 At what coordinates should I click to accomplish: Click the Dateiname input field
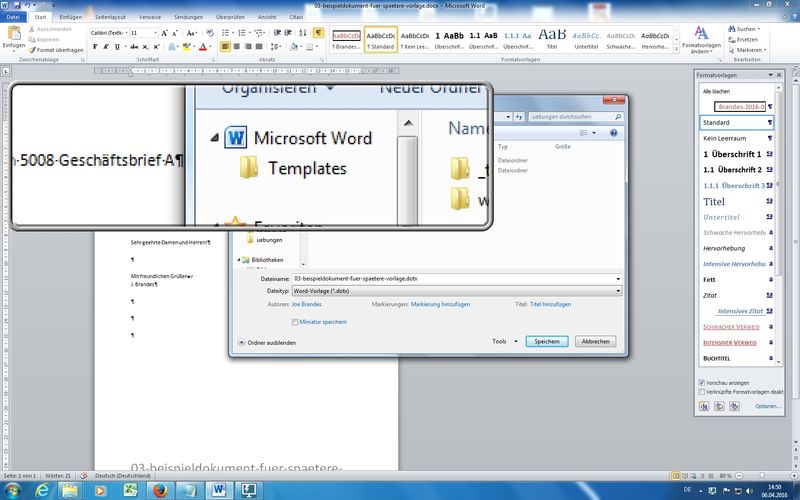450,279
